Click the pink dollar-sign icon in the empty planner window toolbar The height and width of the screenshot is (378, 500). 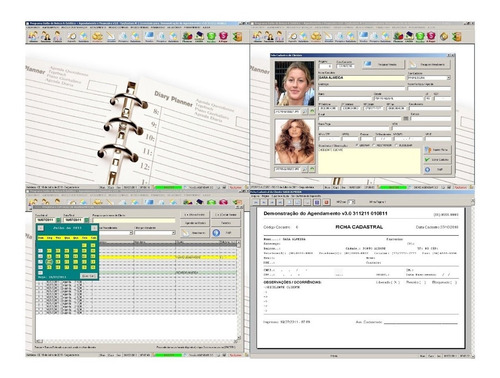(223, 36)
